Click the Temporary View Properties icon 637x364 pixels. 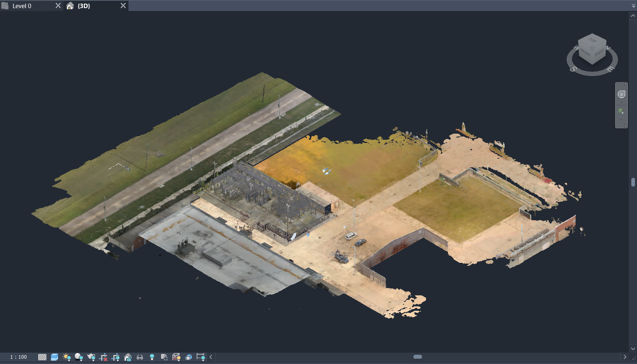(164, 357)
